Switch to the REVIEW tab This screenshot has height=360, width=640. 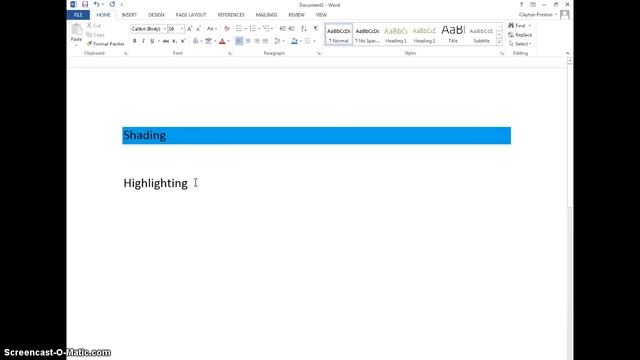(x=296, y=15)
